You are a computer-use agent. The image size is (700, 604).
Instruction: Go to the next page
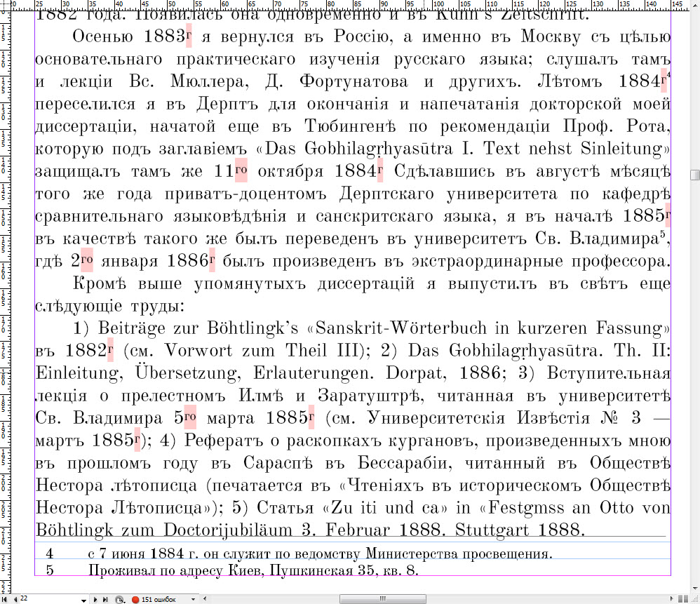[95, 600]
